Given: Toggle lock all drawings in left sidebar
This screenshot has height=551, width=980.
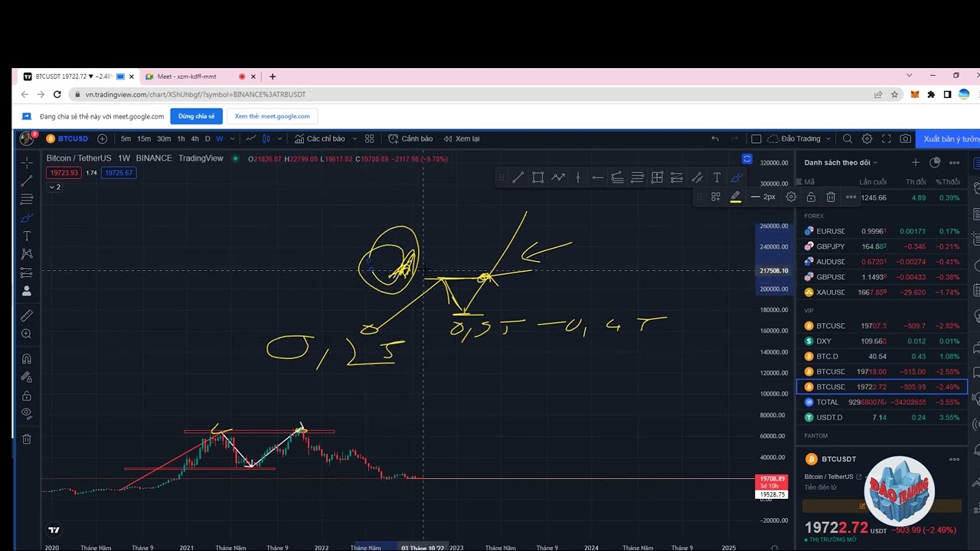Looking at the screenshot, I should pyautogui.click(x=27, y=396).
